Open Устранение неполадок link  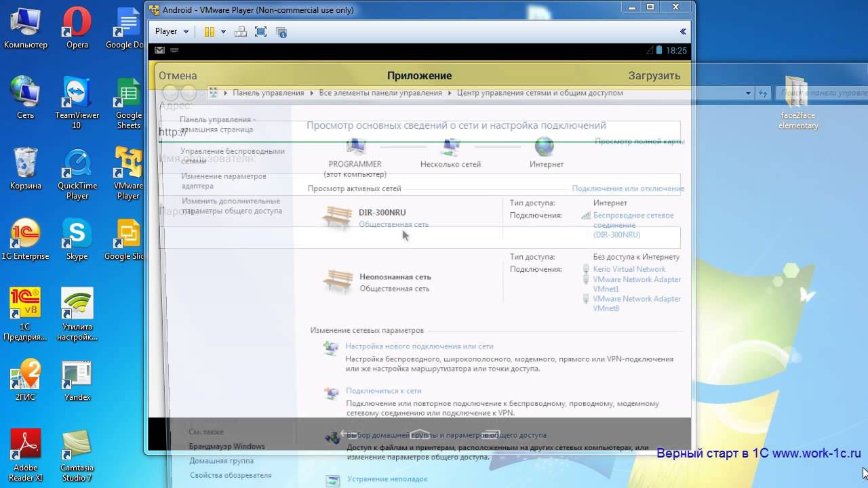(x=387, y=479)
